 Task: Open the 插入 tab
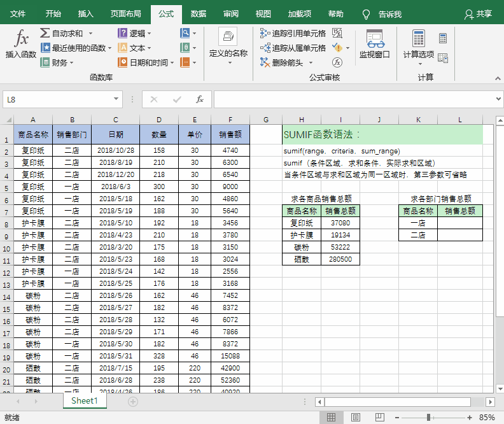[x=86, y=14]
